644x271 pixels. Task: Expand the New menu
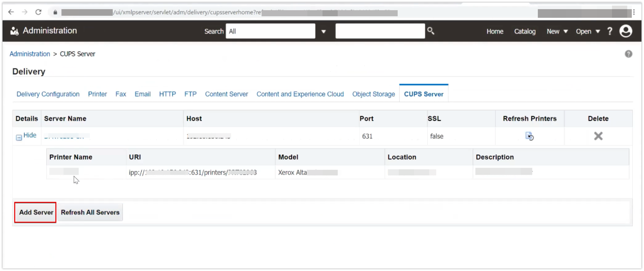click(557, 32)
